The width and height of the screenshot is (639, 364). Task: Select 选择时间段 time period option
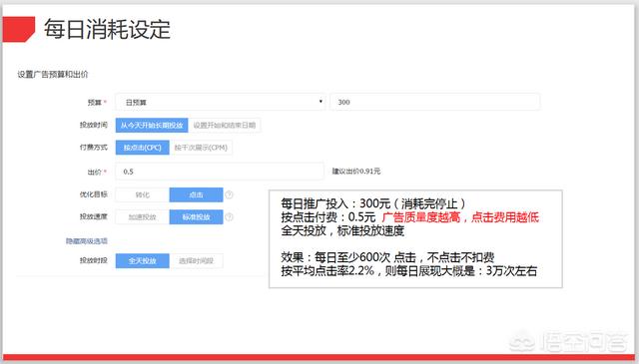[x=196, y=260]
